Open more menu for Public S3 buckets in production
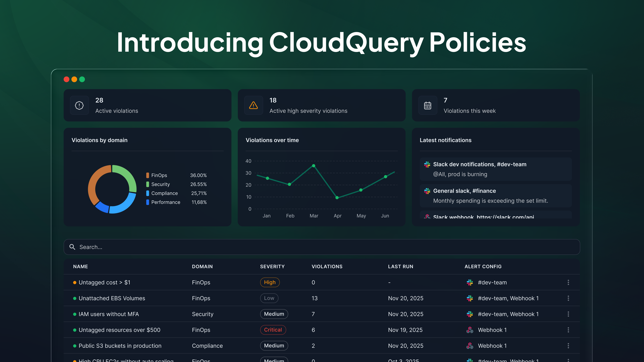644x362 pixels. coord(568,346)
